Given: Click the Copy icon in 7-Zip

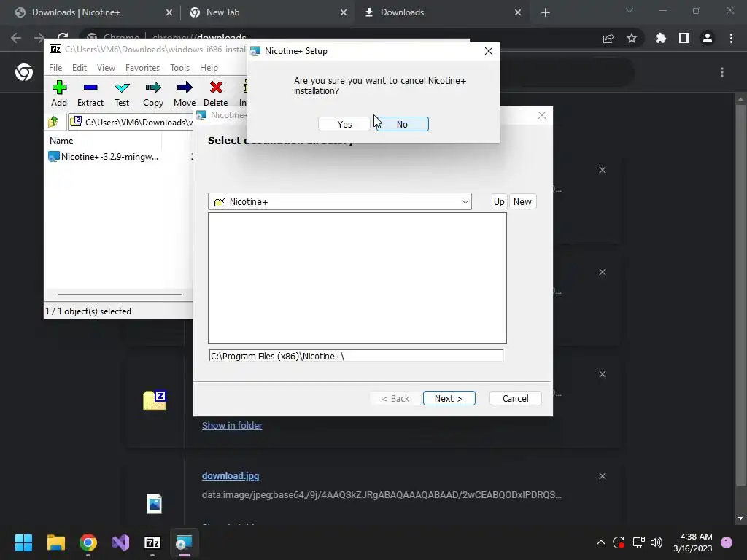Looking at the screenshot, I should coord(153,93).
